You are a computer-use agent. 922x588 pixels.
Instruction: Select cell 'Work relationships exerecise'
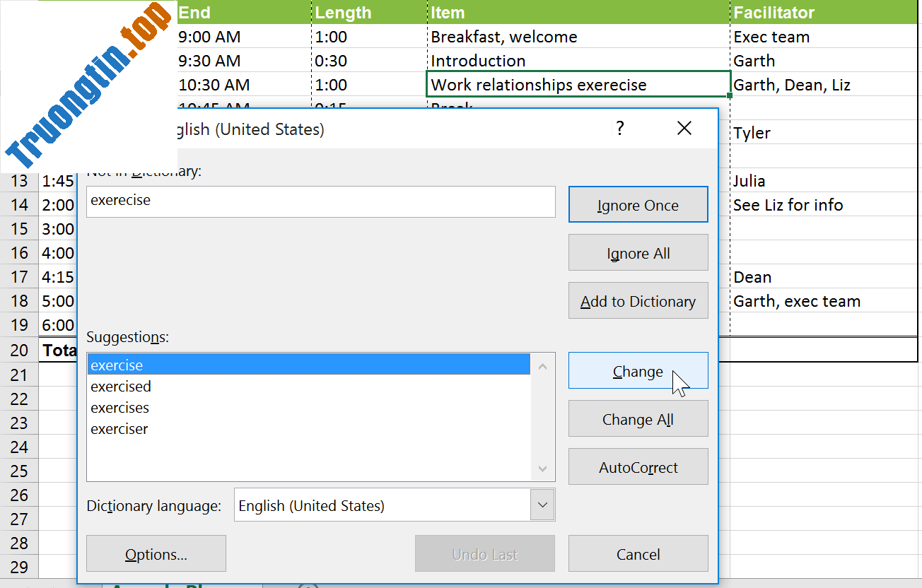578,84
